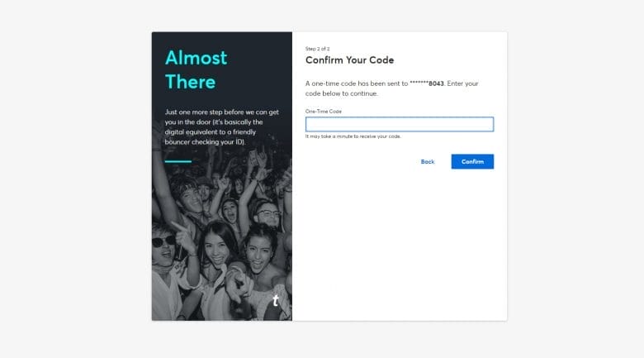Viewport: 644px width, 358px height.
Task: Click the 'Just one more step' description paragraph
Action: point(222,126)
